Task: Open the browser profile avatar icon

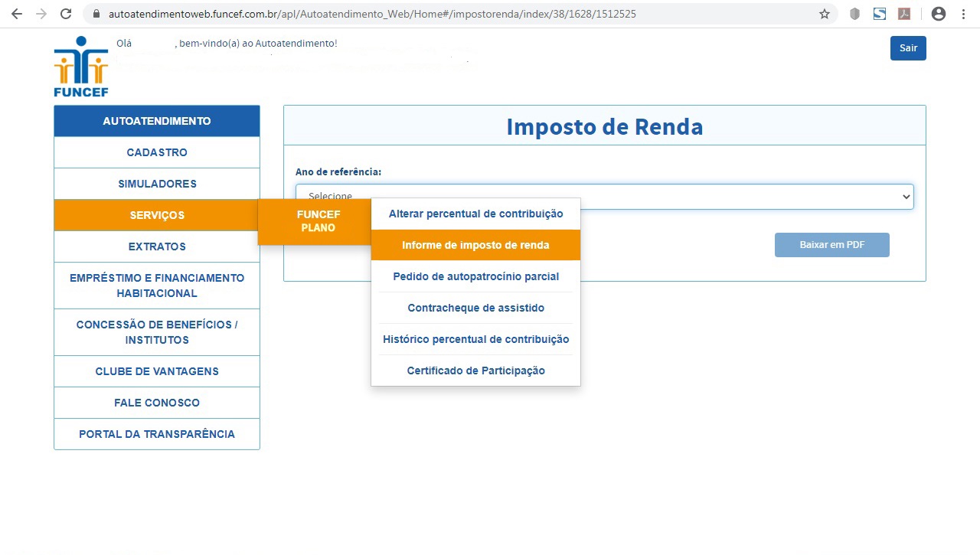Action: click(938, 13)
